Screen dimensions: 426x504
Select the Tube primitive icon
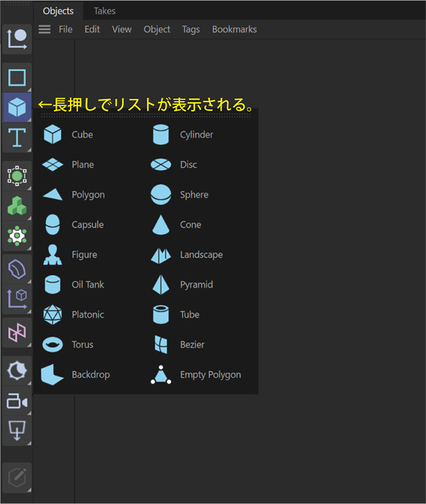coord(161,314)
